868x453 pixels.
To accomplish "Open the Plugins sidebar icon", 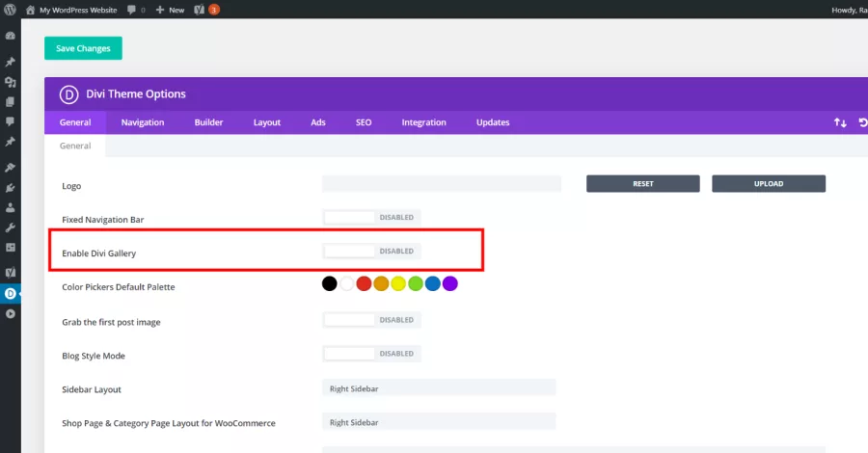I will pos(10,188).
